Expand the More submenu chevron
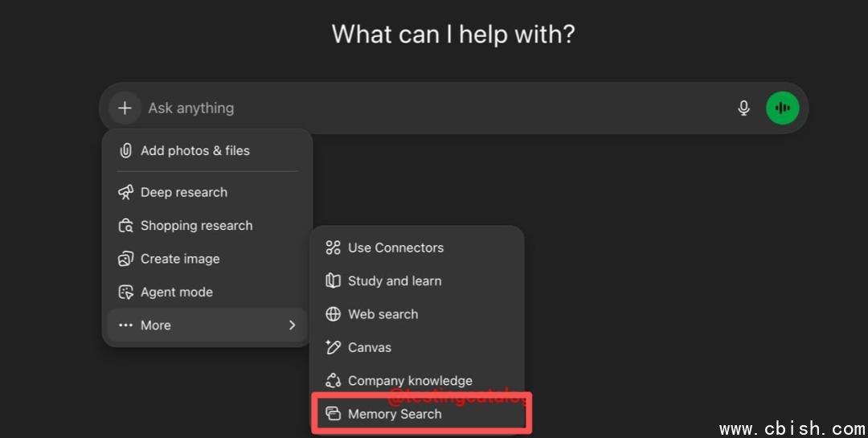868x438 pixels. point(292,325)
